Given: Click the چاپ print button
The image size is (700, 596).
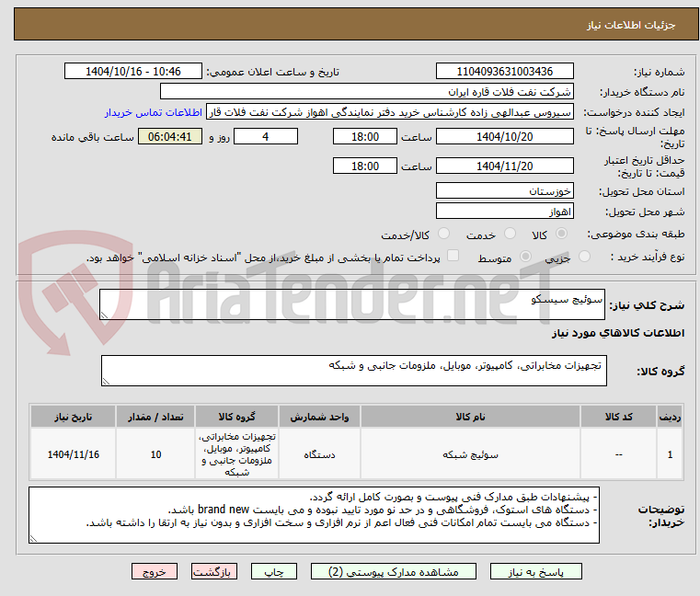Looking at the screenshot, I should click(274, 571).
